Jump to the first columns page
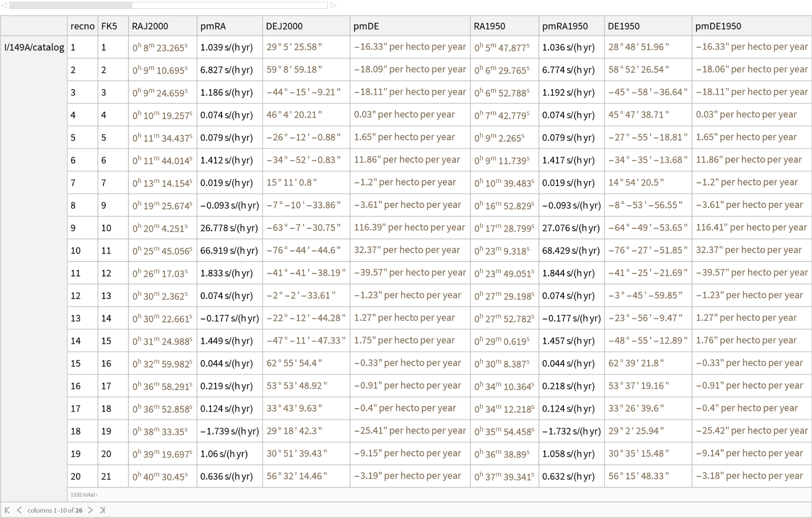Viewport: 812px width, 518px height. tap(7, 510)
